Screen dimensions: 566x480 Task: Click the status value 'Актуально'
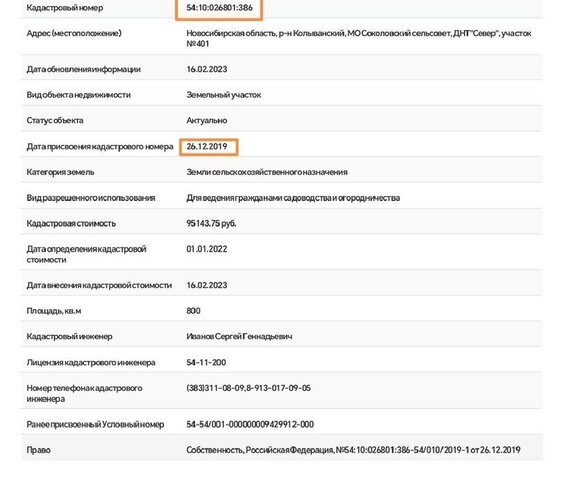(206, 121)
